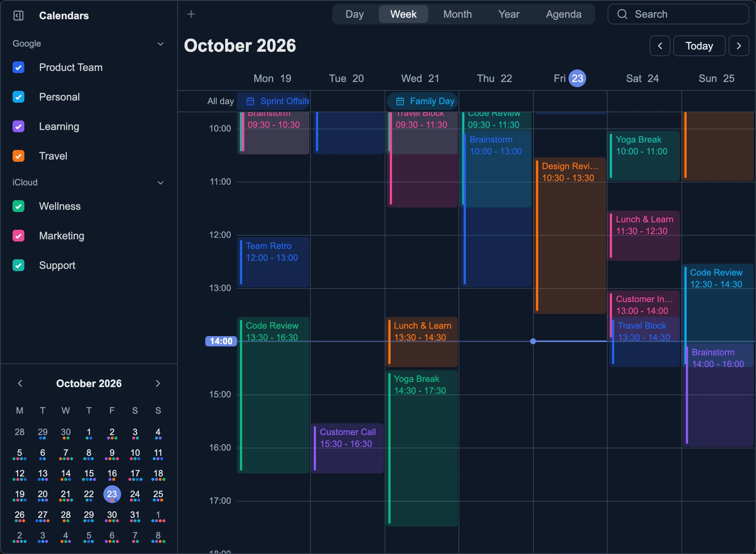Click the Today button

pyautogui.click(x=699, y=46)
